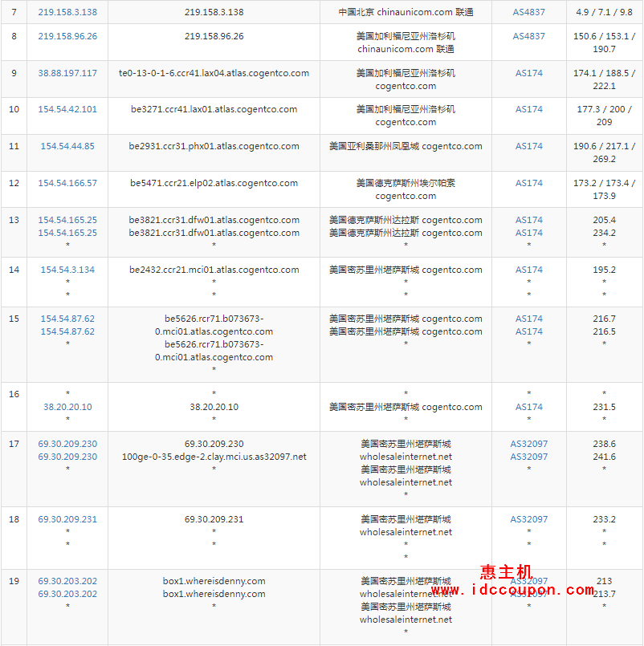
Task: Open the blue 38.20.20.10 IP link
Action: (67, 408)
